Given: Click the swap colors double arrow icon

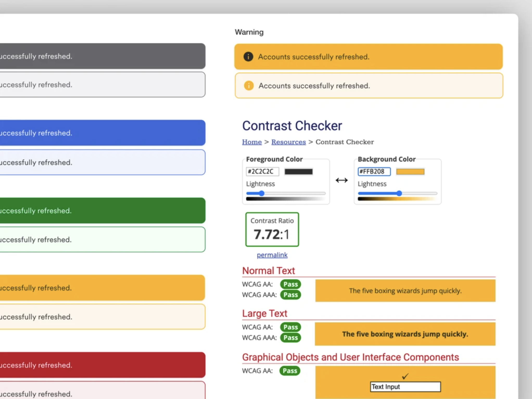Looking at the screenshot, I should [341, 180].
